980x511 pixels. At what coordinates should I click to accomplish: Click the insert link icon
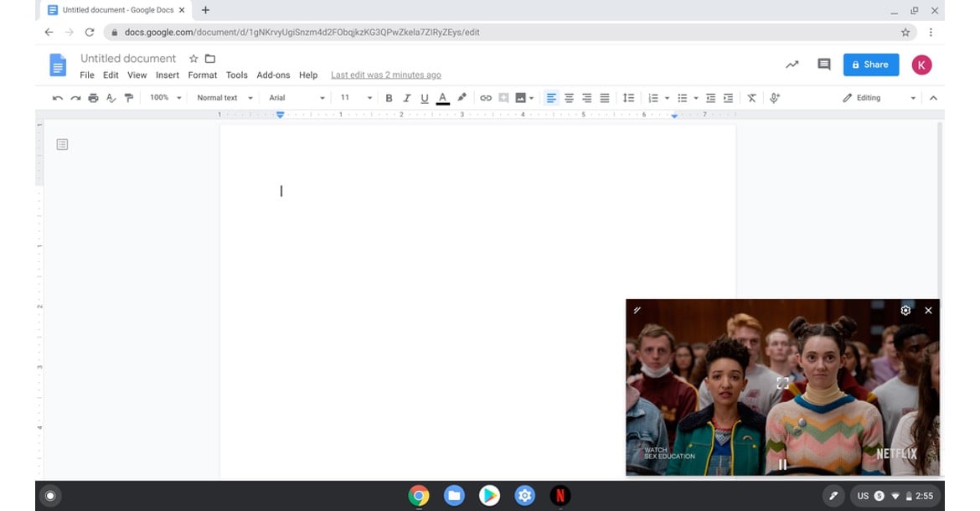(486, 98)
